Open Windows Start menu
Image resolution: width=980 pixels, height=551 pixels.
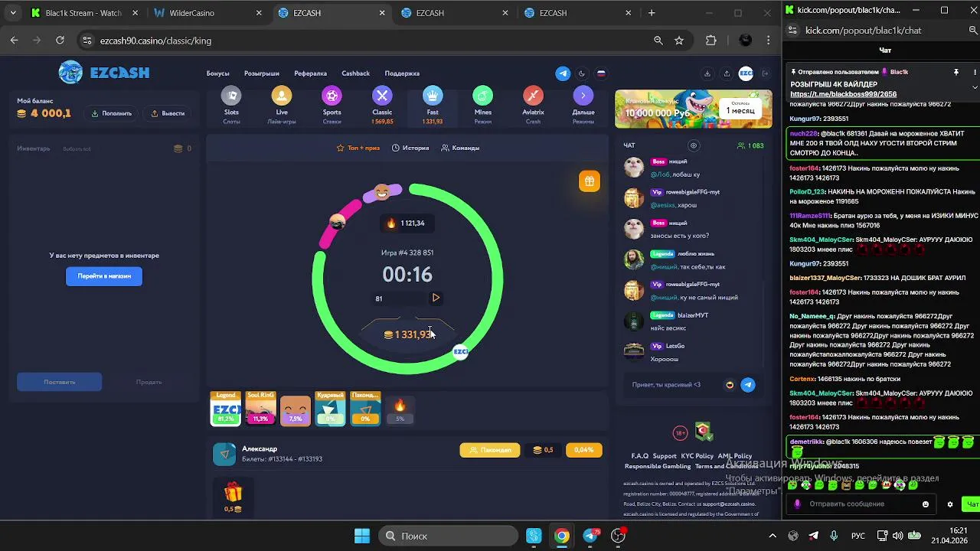(362, 536)
